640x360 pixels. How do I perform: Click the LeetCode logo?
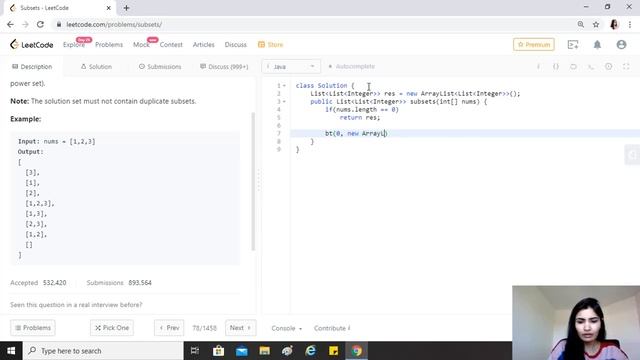pos(32,44)
